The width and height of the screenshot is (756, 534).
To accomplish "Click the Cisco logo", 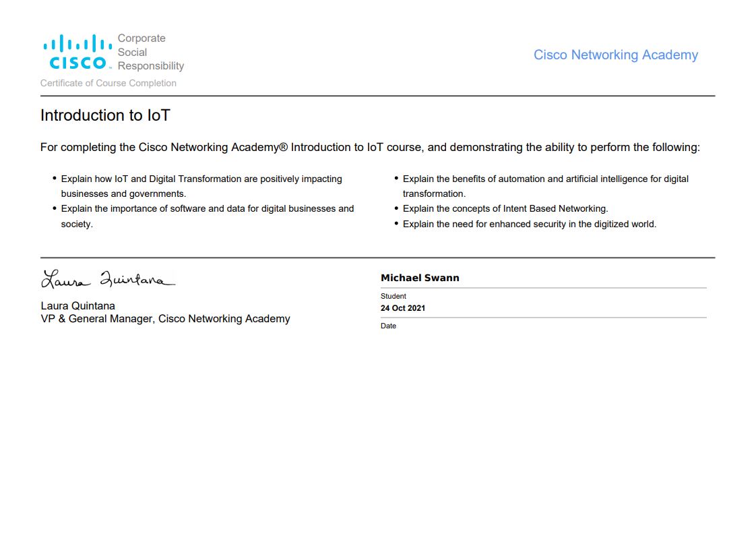I will click(x=76, y=54).
